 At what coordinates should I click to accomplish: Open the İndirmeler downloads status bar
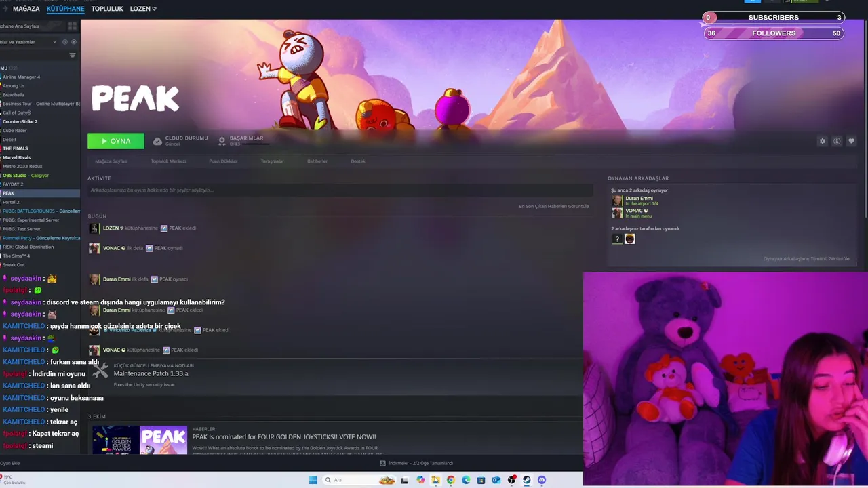point(416,464)
